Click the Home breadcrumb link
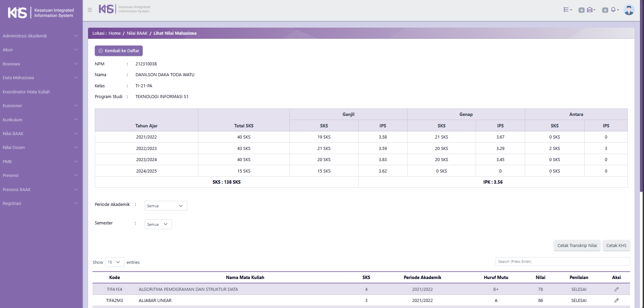Viewport: 644px width, 308px height. [x=115, y=33]
